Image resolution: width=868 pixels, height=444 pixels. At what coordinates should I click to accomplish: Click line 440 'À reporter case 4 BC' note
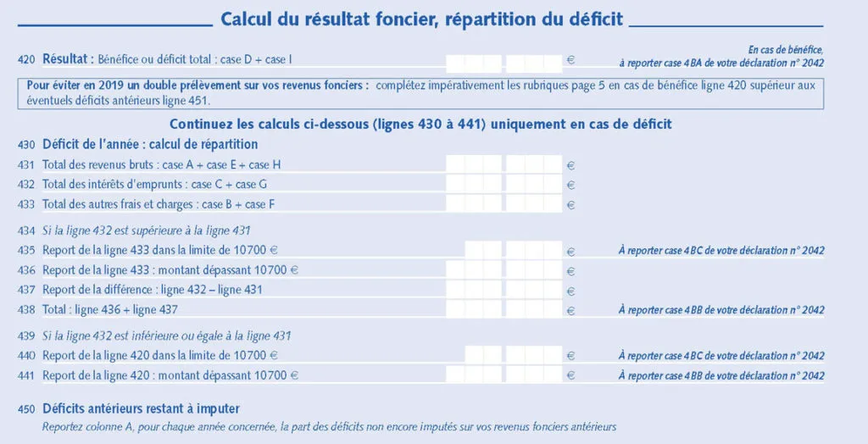click(x=721, y=356)
